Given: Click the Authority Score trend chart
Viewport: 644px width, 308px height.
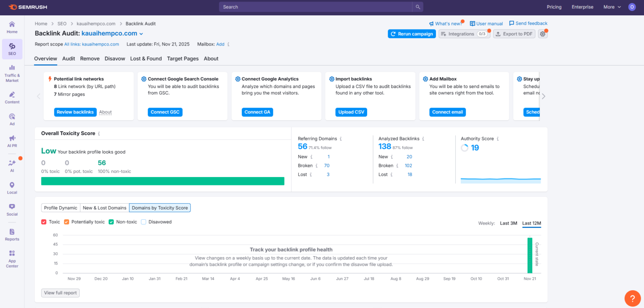Looking at the screenshot, I should [501, 180].
